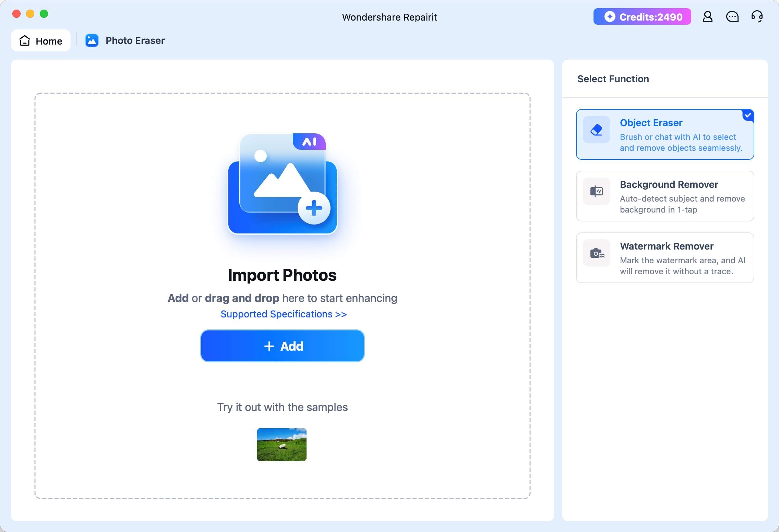Click the Import Photos heading
This screenshot has width=779, height=532.
click(x=282, y=275)
